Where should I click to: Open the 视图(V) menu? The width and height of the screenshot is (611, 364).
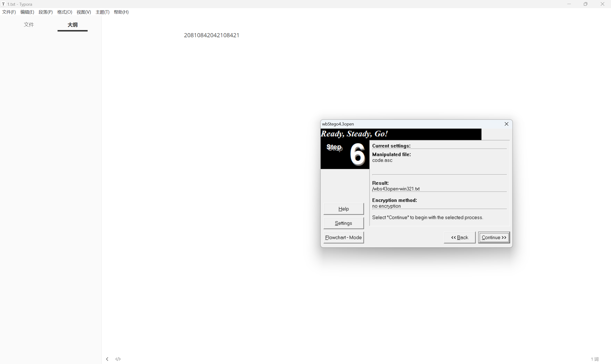pos(84,12)
